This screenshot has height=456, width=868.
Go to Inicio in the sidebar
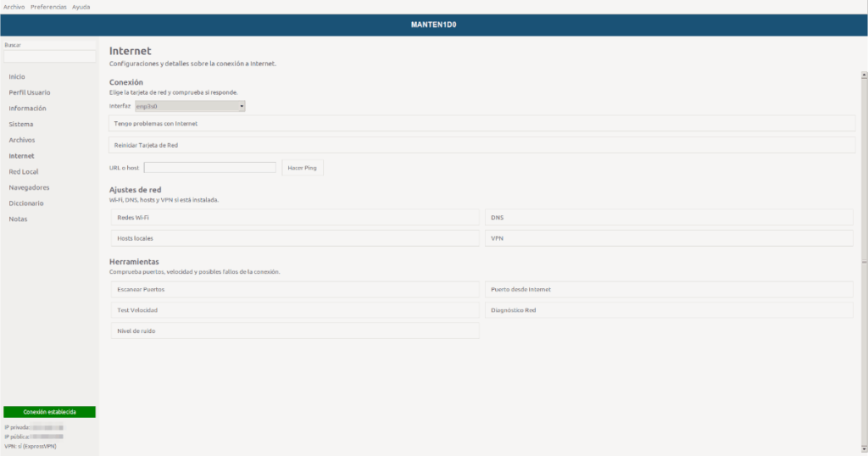[x=17, y=77]
